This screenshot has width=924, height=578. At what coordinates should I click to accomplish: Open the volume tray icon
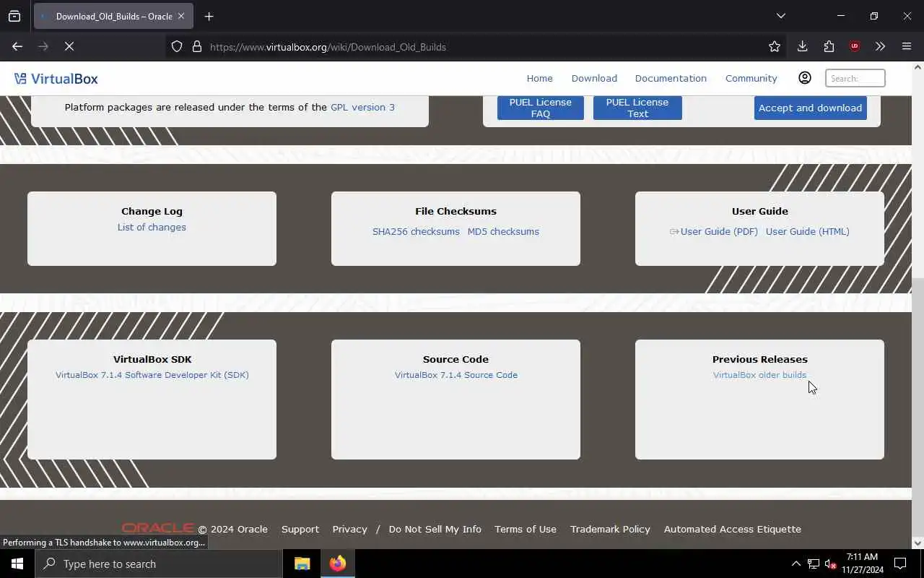coord(830,564)
